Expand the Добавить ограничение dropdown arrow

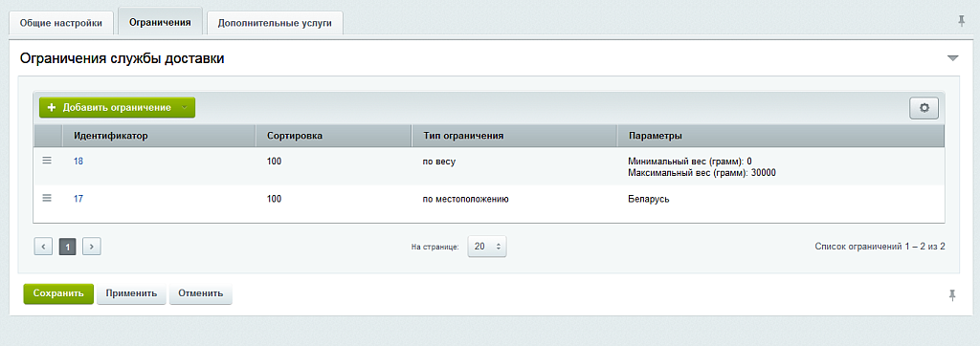(x=185, y=107)
